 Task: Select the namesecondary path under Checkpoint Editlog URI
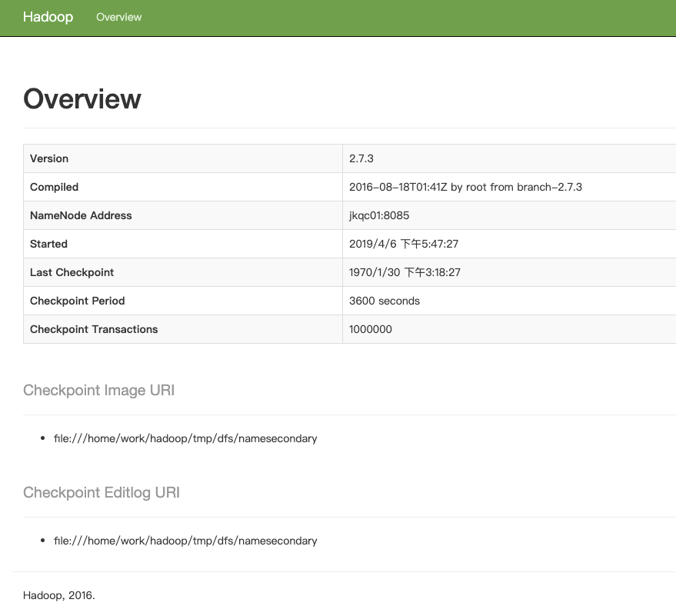[185, 541]
